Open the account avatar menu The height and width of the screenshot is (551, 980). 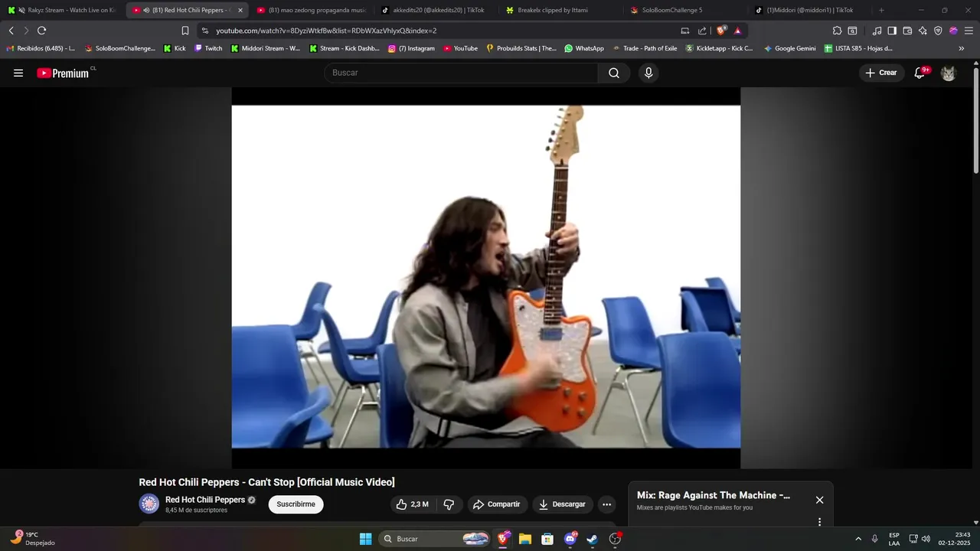(x=948, y=73)
